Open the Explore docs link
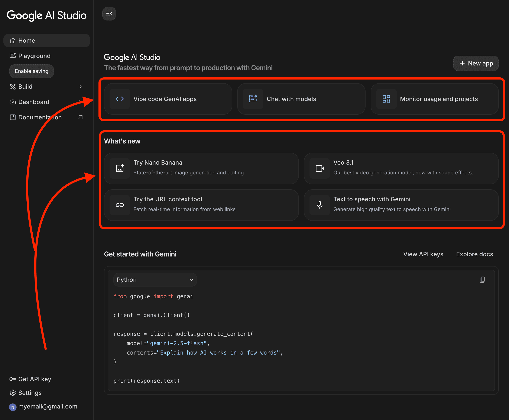Image resolution: width=509 pixels, height=420 pixels. [474, 254]
